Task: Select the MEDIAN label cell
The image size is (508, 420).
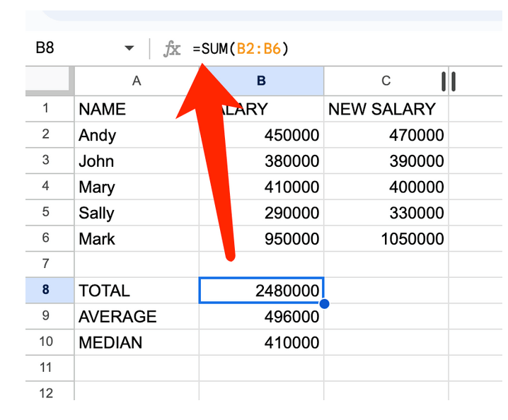Action: pyautogui.click(x=137, y=343)
